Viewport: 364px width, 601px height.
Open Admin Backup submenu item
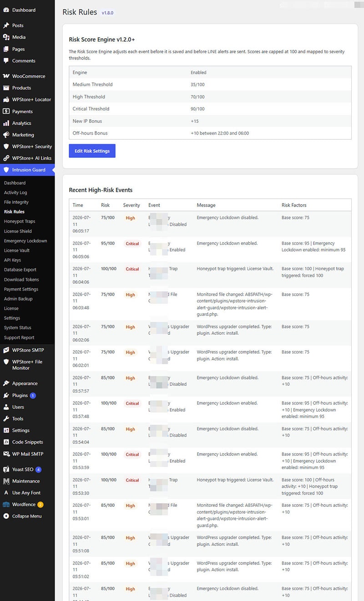[x=18, y=299]
